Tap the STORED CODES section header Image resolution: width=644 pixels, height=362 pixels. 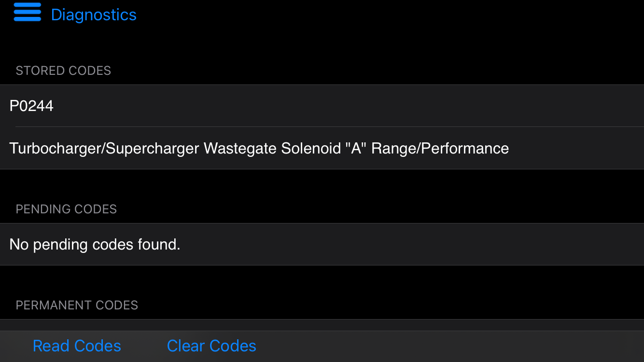click(63, 70)
